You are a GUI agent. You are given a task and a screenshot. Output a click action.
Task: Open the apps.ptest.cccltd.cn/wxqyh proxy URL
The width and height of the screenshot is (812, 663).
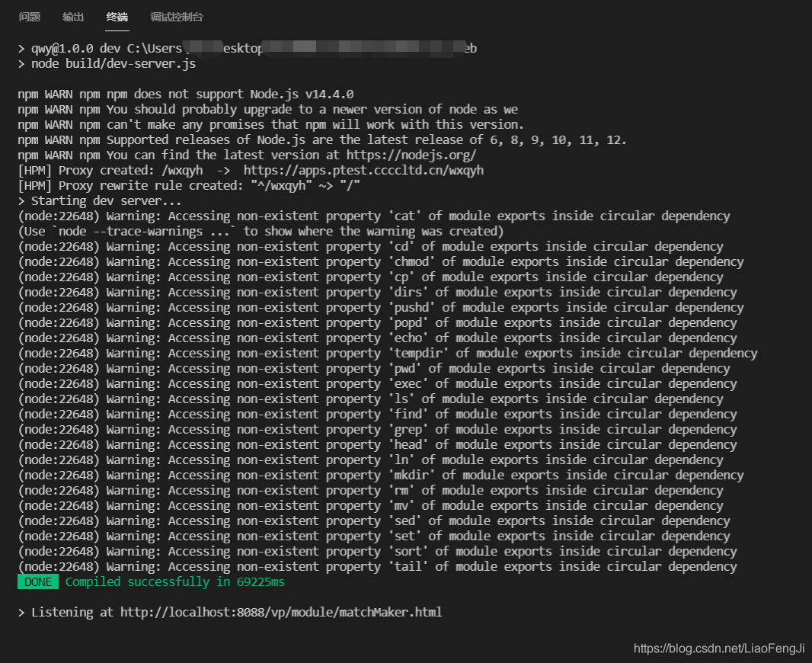[x=363, y=171]
